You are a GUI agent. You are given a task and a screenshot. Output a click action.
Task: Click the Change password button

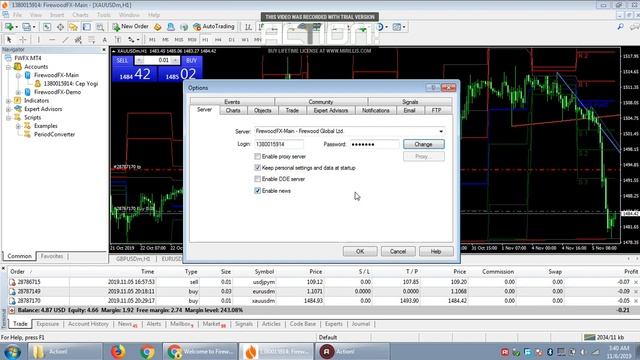point(424,144)
